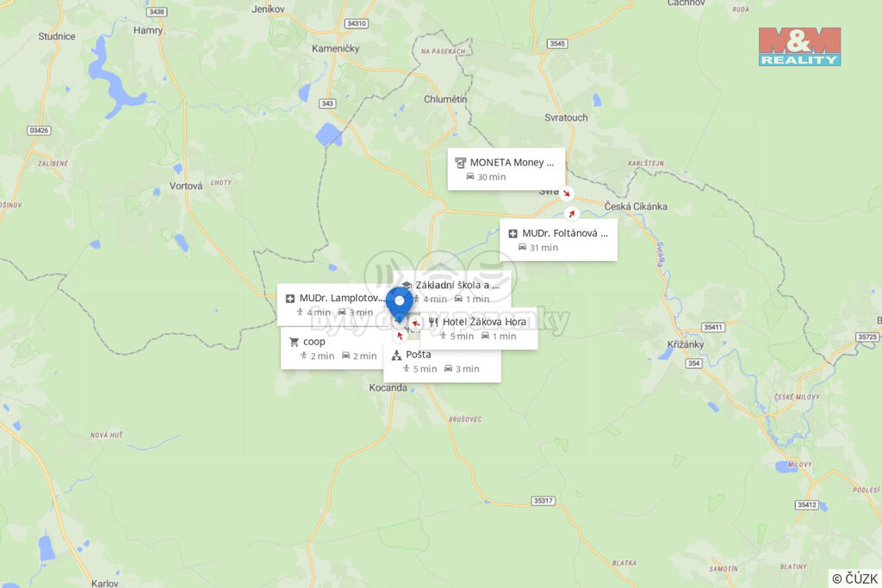Click the Svratouch town label
This screenshot has width=882, height=588.
(x=566, y=117)
